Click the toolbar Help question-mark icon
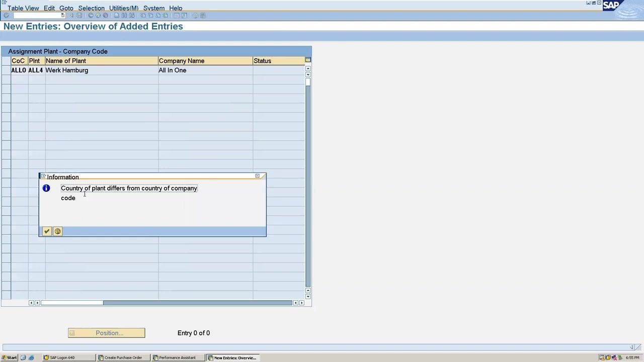 (x=195, y=16)
